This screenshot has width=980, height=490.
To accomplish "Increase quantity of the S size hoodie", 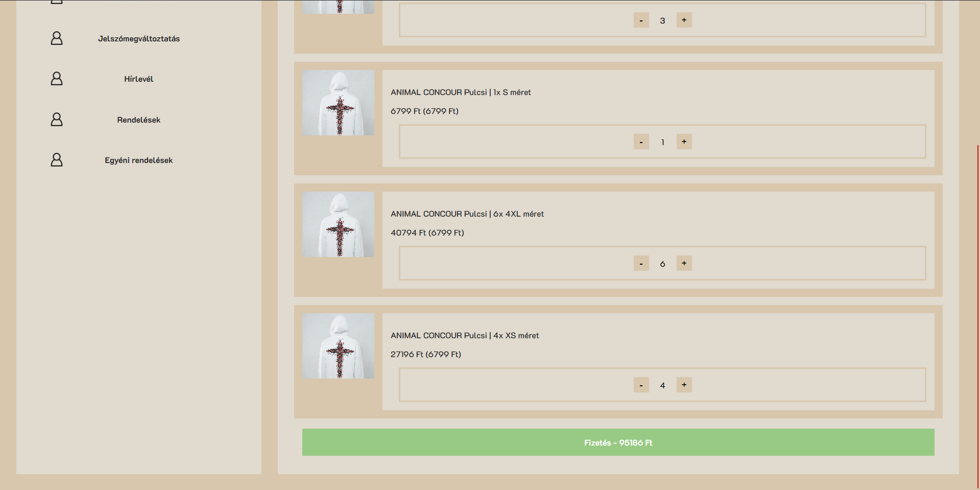I will pos(684,142).
